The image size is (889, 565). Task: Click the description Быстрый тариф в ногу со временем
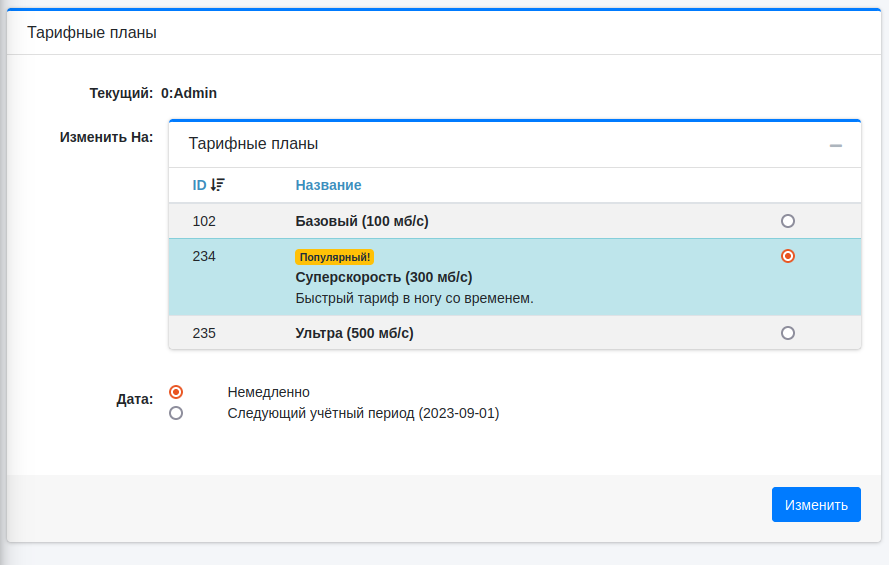point(414,298)
